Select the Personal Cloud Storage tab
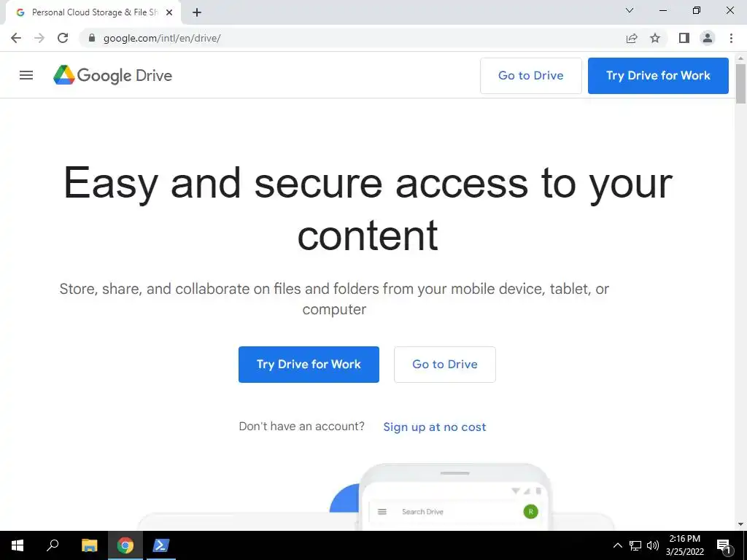 click(x=93, y=12)
